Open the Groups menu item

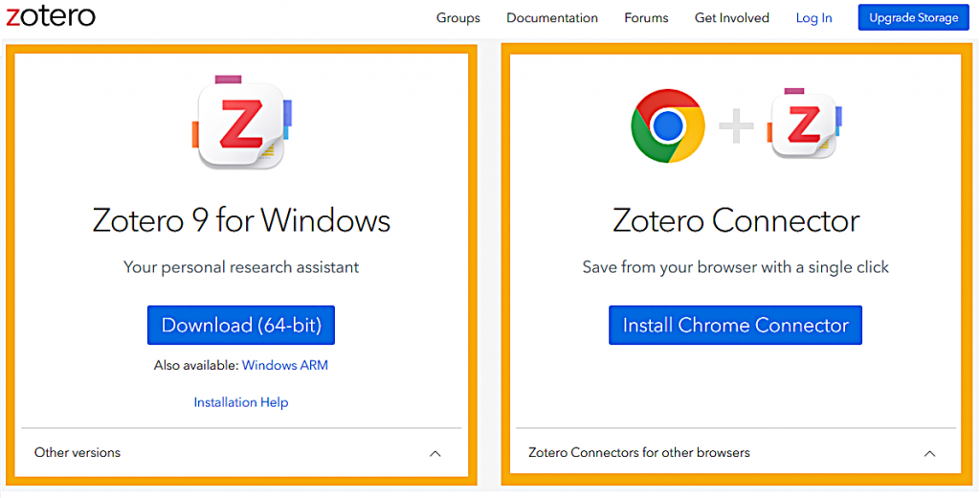point(458,17)
